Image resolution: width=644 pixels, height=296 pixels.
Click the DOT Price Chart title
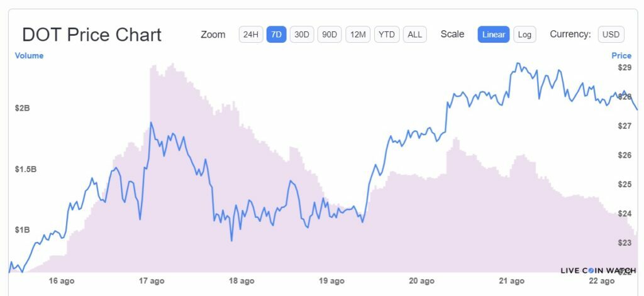point(92,35)
